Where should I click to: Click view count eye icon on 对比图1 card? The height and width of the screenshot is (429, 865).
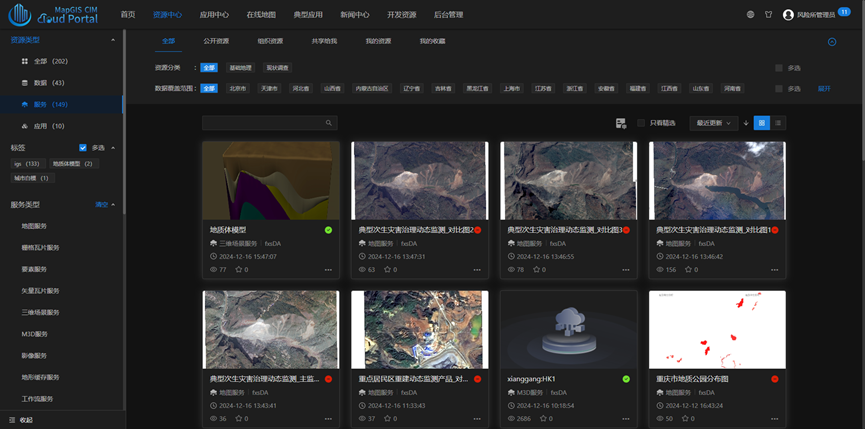[660, 270]
